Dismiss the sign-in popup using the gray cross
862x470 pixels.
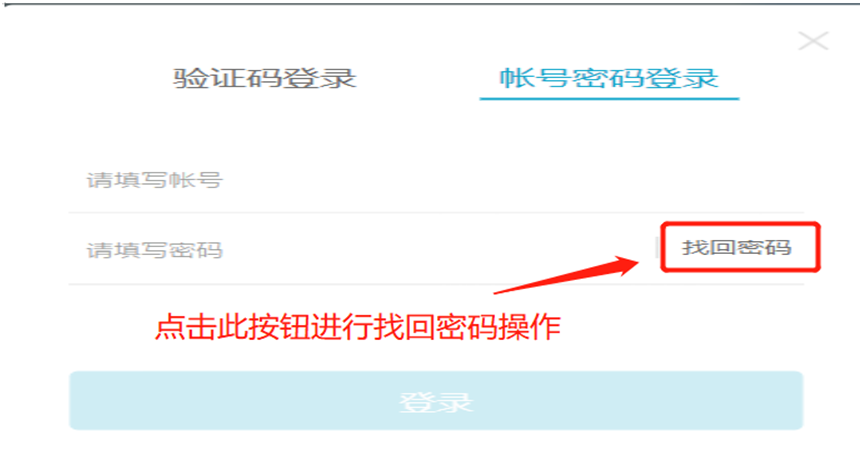click(x=813, y=41)
